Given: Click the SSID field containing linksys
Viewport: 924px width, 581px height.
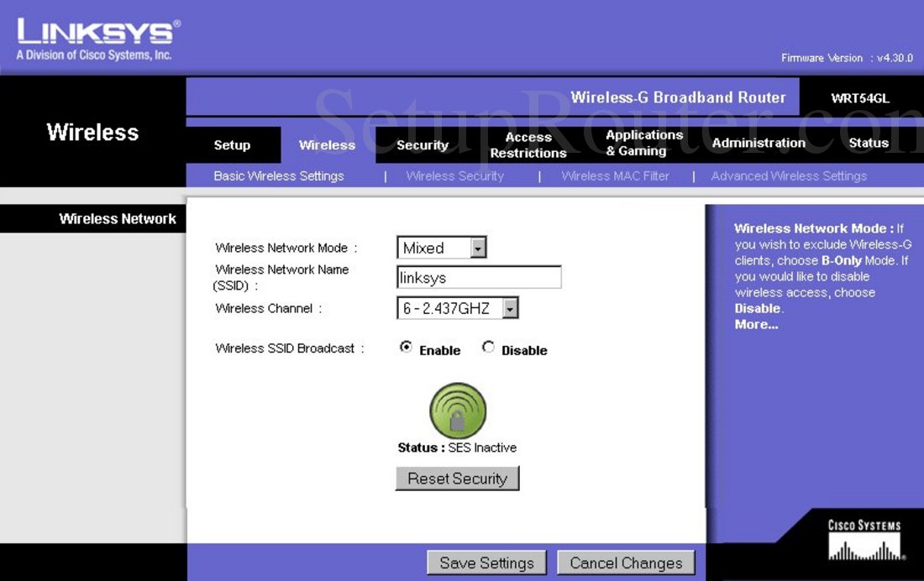Looking at the screenshot, I should point(479,277).
